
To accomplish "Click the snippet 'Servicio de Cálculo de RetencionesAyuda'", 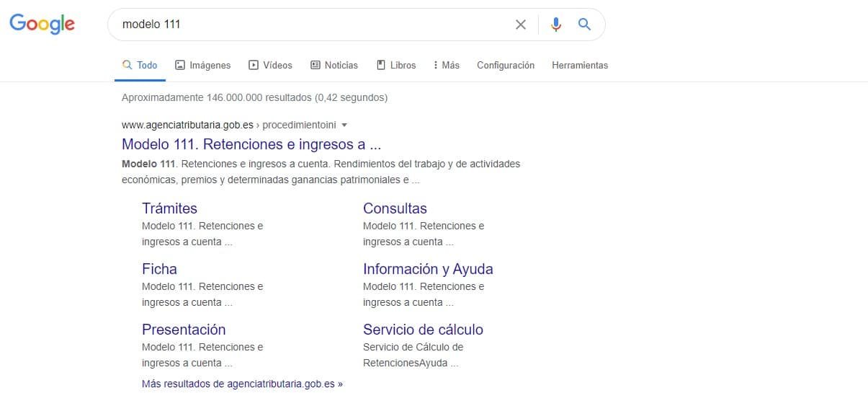I will [413, 355].
